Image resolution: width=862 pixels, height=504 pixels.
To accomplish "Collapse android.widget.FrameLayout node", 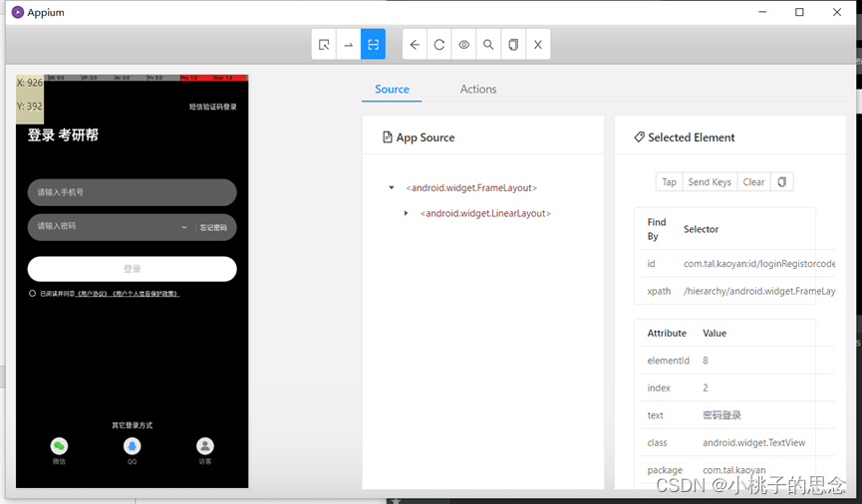I will coord(392,188).
